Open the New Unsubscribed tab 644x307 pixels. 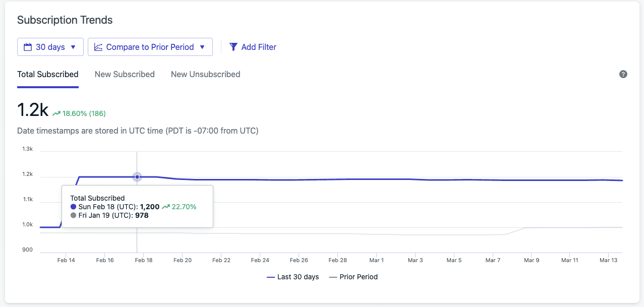click(x=205, y=74)
